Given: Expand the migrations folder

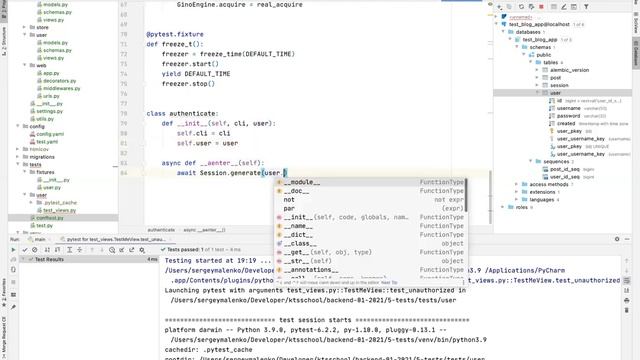Looking at the screenshot, I should (18, 157).
